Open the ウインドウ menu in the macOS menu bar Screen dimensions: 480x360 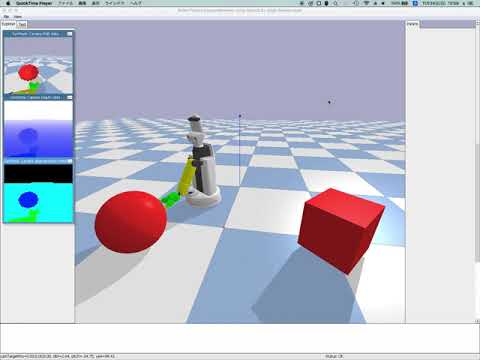pos(115,3)
